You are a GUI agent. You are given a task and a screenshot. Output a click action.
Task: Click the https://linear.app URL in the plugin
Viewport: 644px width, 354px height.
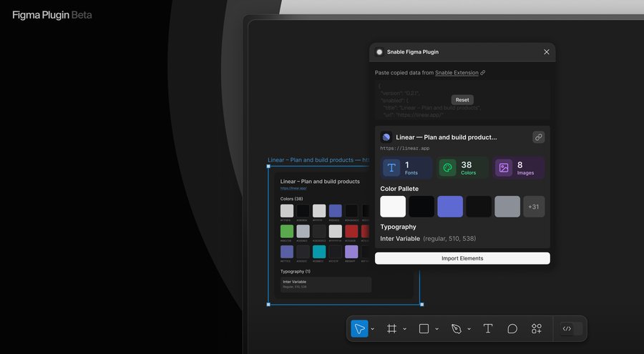pyautogui.click(x=404, y=148)
